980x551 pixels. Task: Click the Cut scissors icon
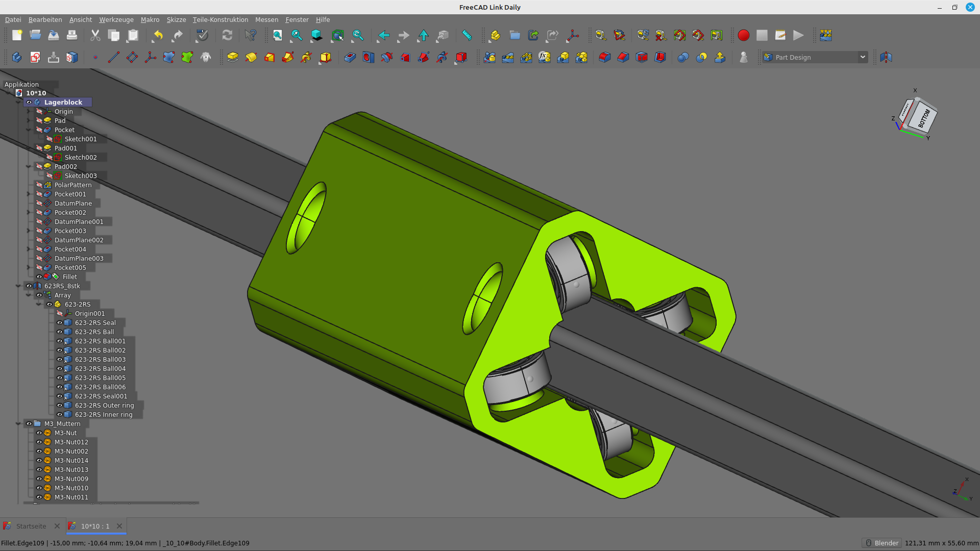pos(95,35)
